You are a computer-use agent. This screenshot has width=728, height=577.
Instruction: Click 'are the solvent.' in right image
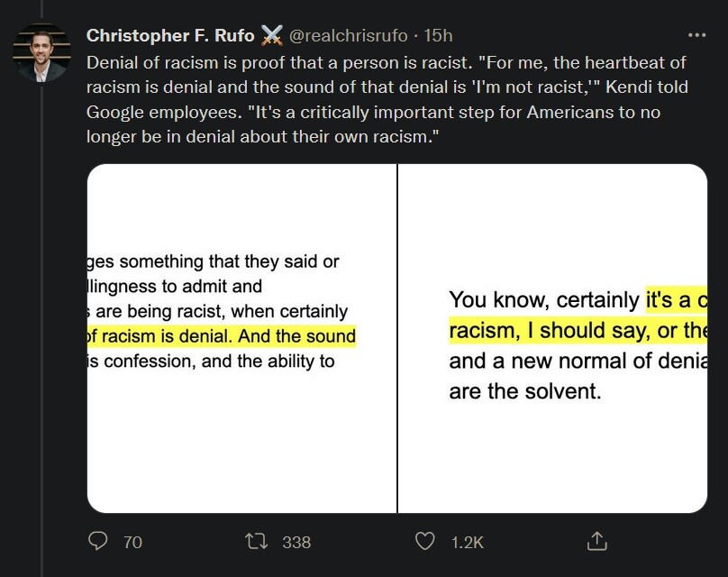(524, 392)
